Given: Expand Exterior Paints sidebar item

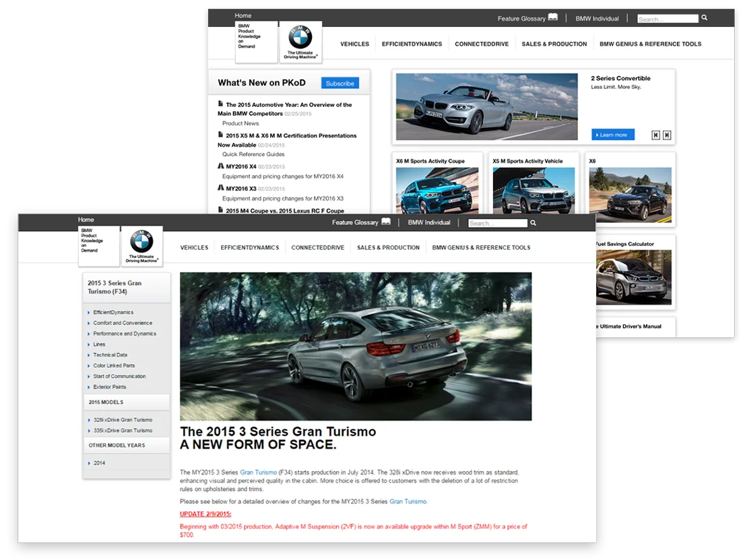Looking at the screenshot, I should click(x=110, y=387).
